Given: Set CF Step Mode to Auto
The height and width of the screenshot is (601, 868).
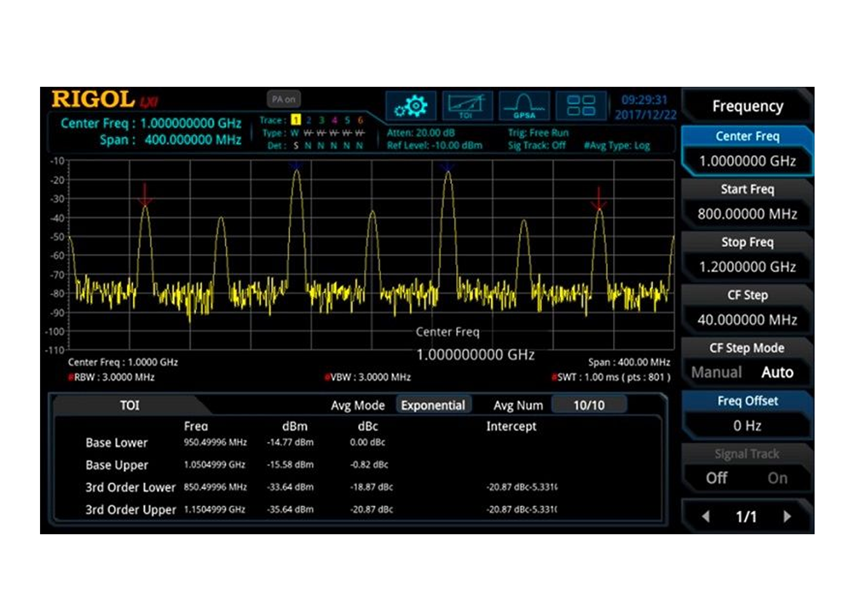Looking at the screenshot, I should click(777, 372).
